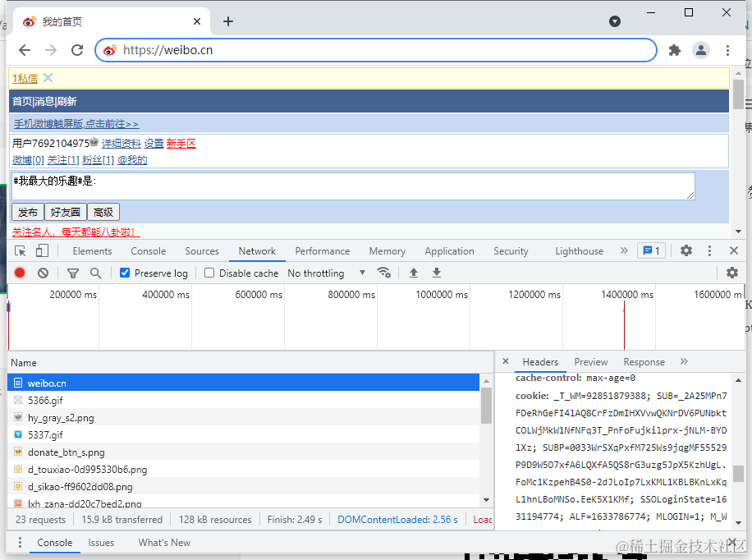This screenshot has width=752, height=560.
Task: Select the 5366.gif request
Action: point(244,400)
